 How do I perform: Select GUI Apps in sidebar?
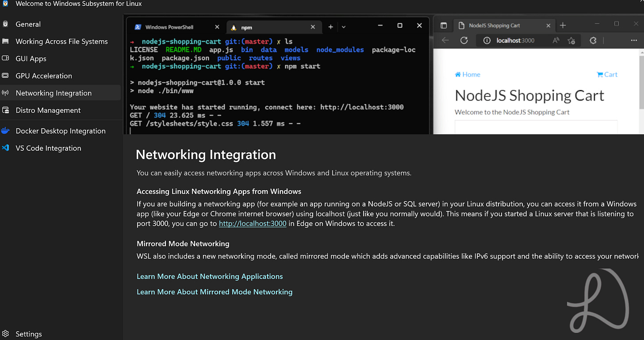60,59
